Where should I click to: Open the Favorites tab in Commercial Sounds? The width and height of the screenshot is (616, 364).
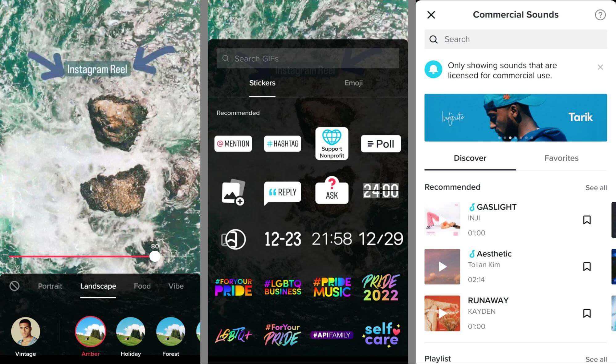(561, 158)
